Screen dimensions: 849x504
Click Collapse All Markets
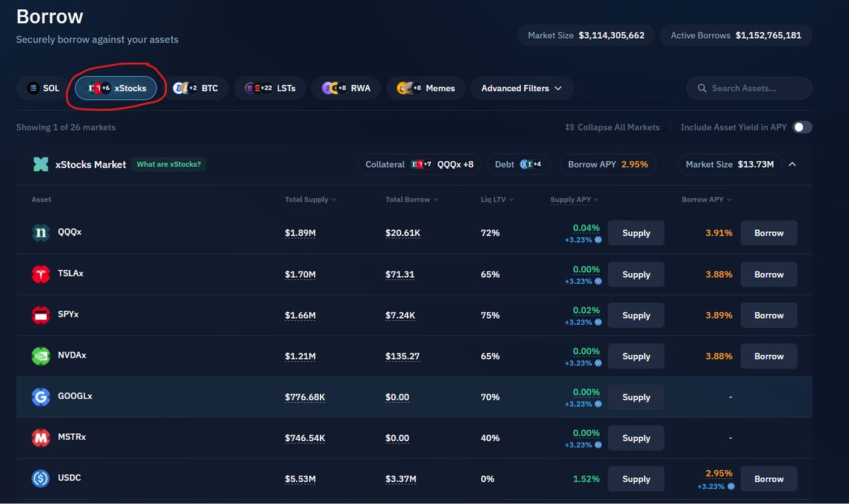[613, 127]
